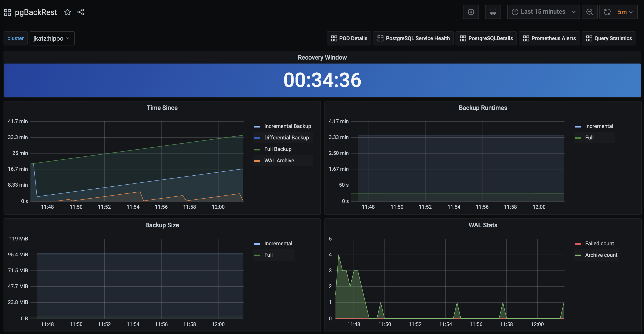Open 5m refresh interval dropdown
Screen dimensions: 644x334
point(626,12)
